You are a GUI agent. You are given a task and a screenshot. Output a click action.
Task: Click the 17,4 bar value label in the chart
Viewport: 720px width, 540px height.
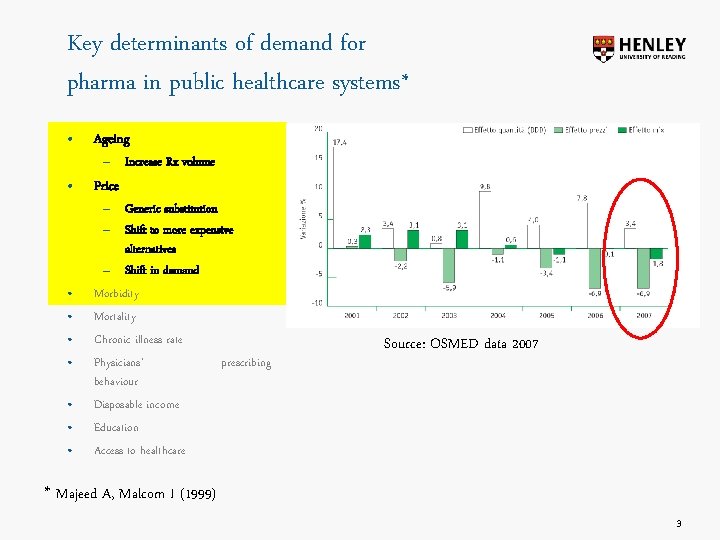click(x=340, y=142)
